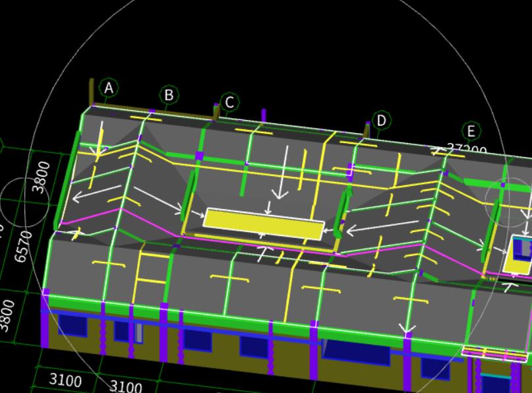This screenshot has height=393, width=532.
Task: Select the large white downward slope arrow
Action: click(280, 172)
